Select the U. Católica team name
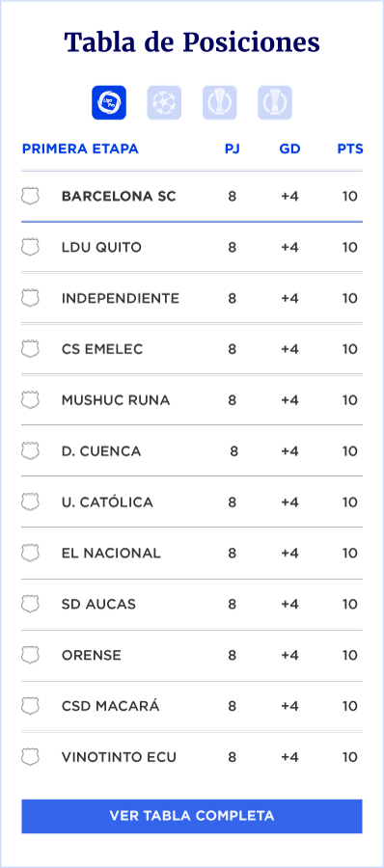 click(107, 502)
